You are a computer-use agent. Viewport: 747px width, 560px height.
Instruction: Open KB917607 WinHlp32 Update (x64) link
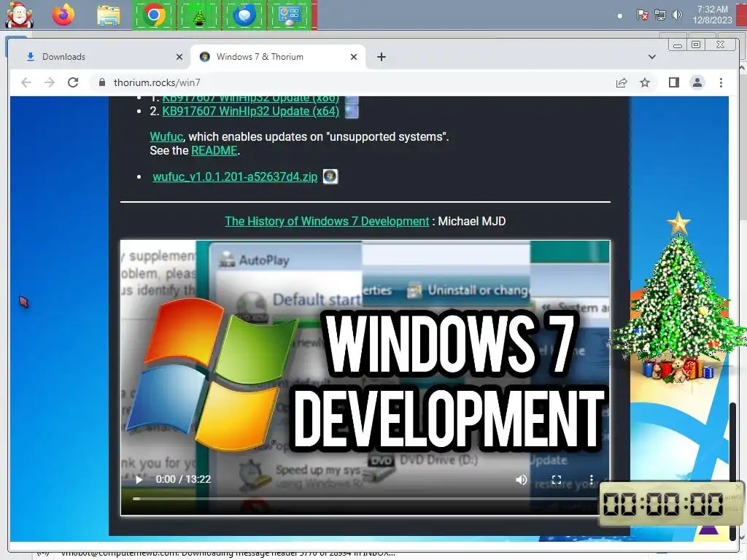(x=251, y=111)
